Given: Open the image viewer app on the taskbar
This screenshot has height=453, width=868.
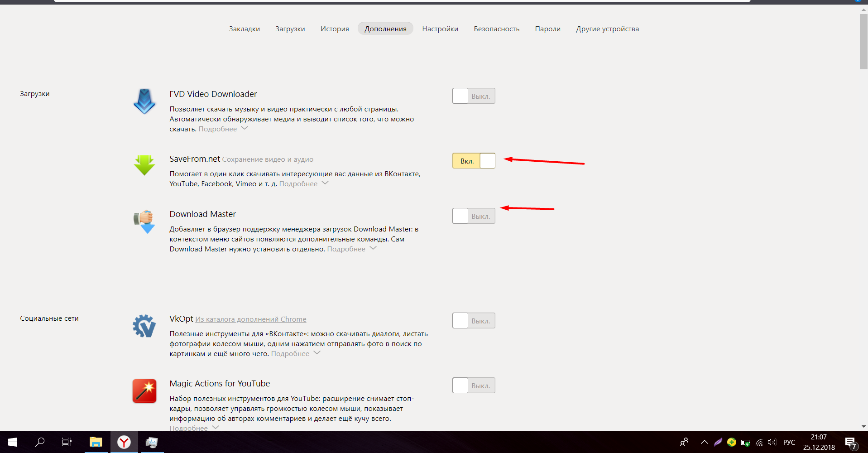Looking at the screenshot, I should click(151, 442).
